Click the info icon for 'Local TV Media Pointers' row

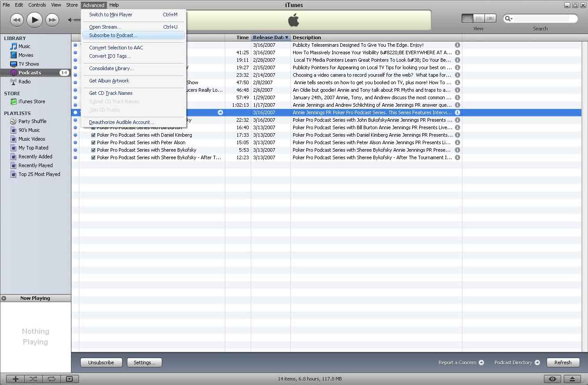[x=457, y=60]
